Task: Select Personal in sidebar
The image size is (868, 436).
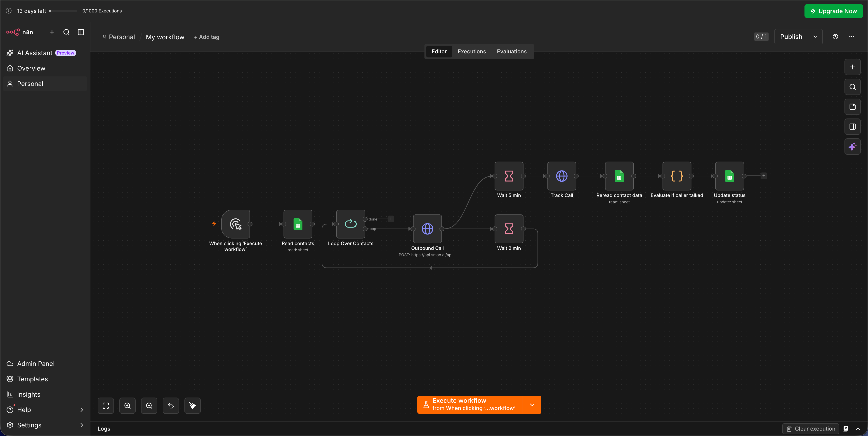Action: (45, 84)
